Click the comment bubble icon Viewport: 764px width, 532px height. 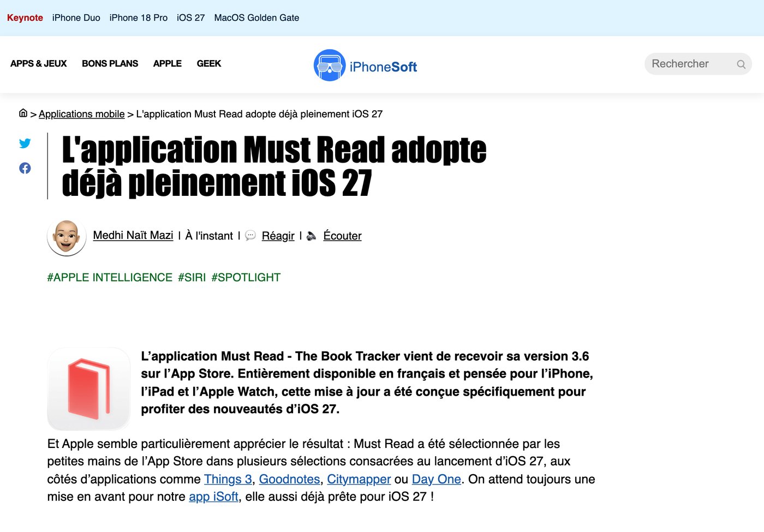pyautogui.click(x=250, y=236)
